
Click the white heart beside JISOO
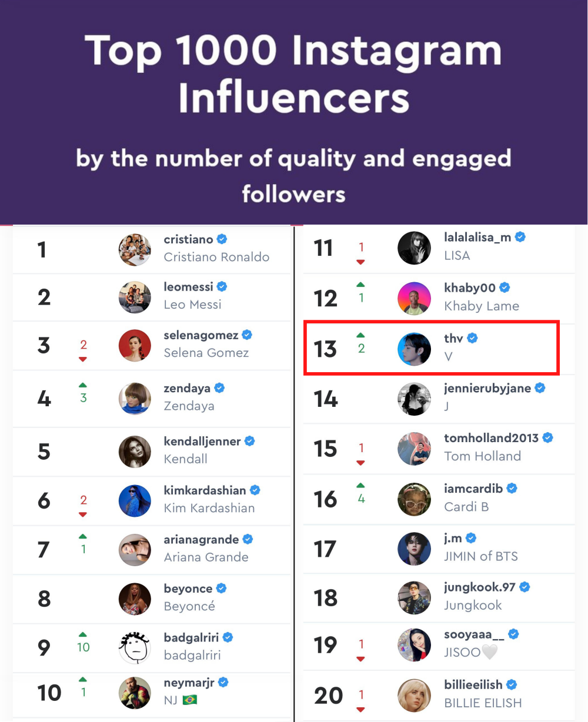tap(490, 652)
